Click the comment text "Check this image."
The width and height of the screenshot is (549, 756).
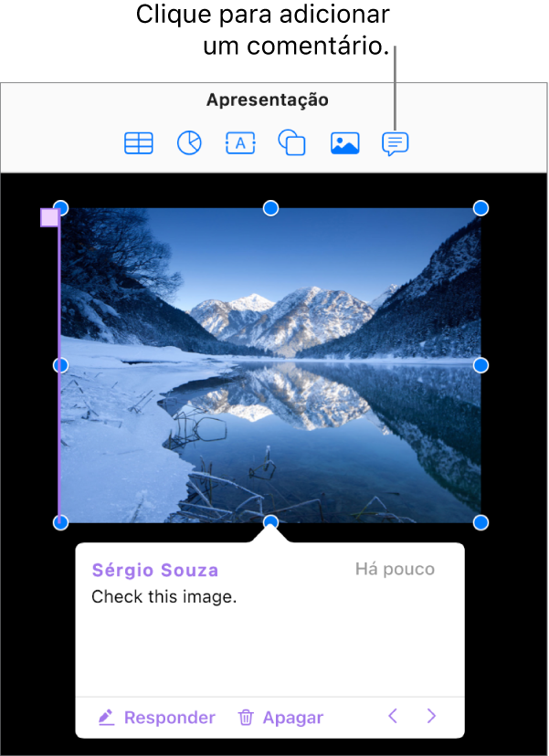[x=164, y=597]
